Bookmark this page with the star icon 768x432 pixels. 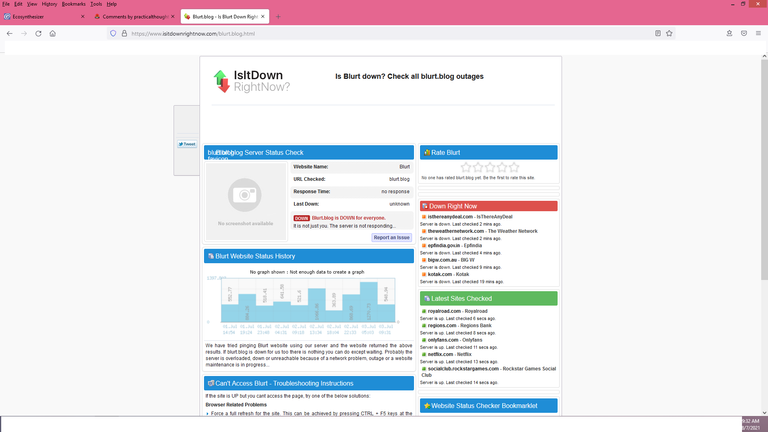coord(669,33)
